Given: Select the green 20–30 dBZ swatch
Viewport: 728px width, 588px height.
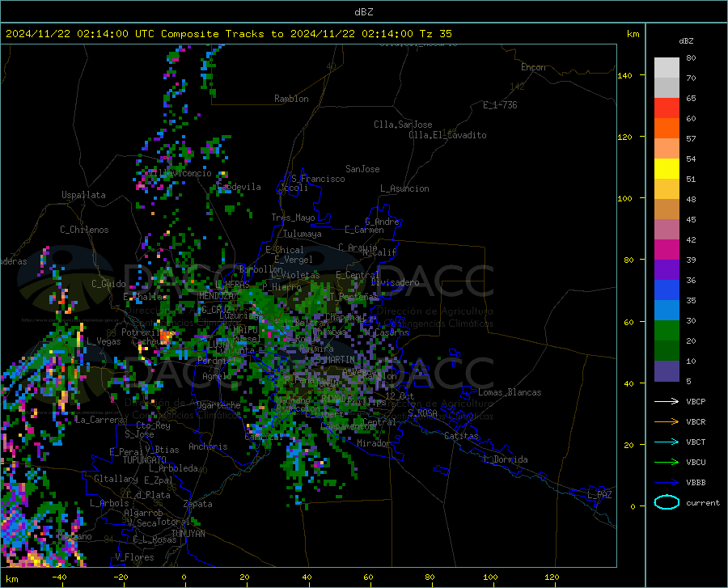Looking at the screenshot, I should tap(667, 331).
